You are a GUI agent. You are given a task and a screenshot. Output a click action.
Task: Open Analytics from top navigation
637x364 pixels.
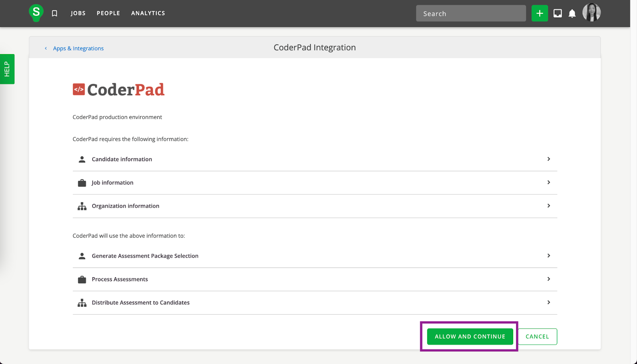(148, 13)
